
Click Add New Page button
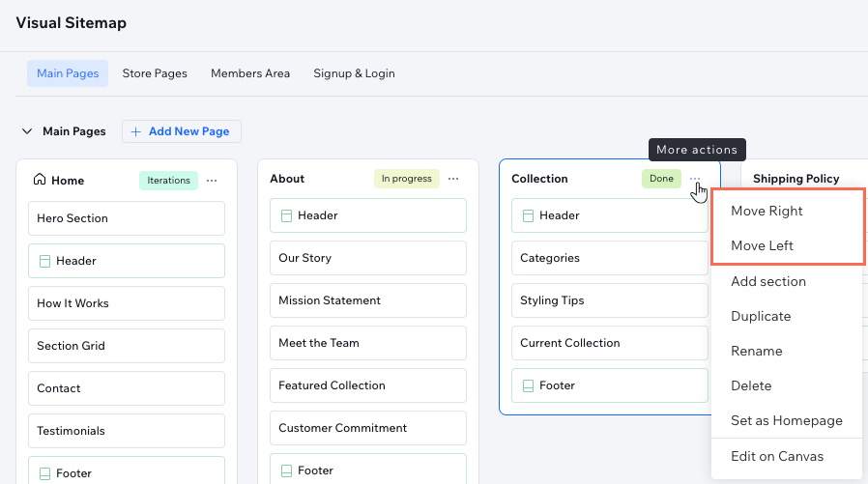pyautogui.click(x=182, y=131)
